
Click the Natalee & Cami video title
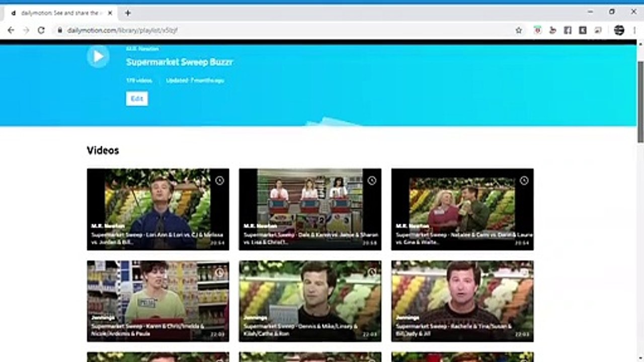463,238
